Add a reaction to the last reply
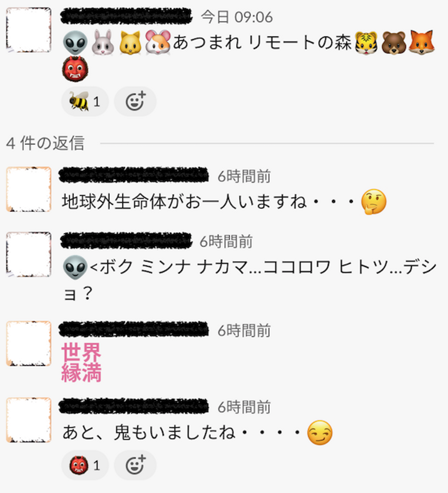 pyautogui.click(x=135, y=465)
